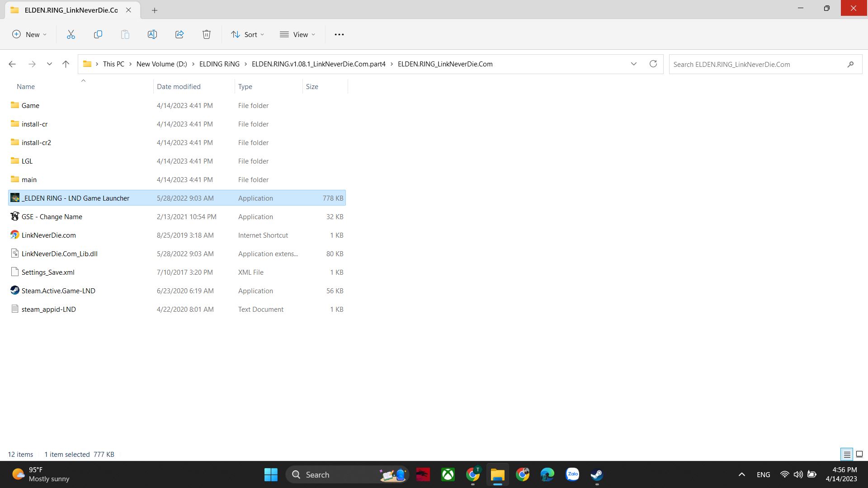This screenshot has height=488, width=868.
Task: Switch to details view icon in status bar
Action: [x=847, y=455]
